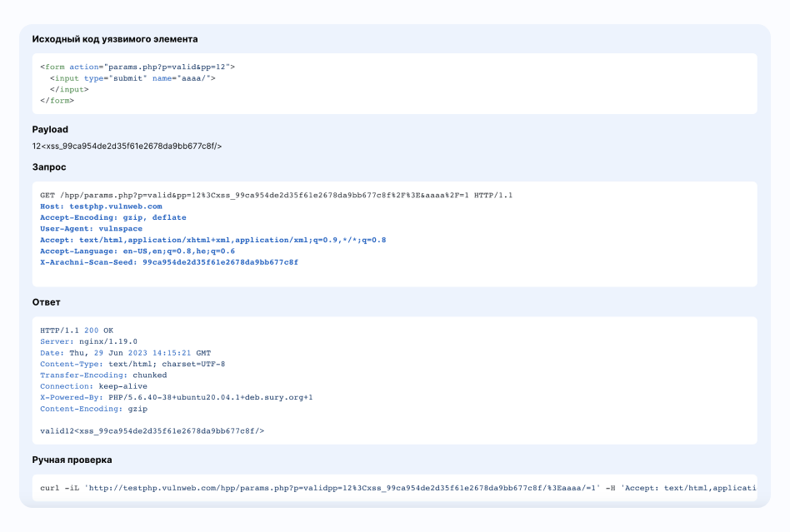This screenshot has height=532, width=790.
Task: Click the 'Ручная проверка' section heading
Action: point(72,460)
